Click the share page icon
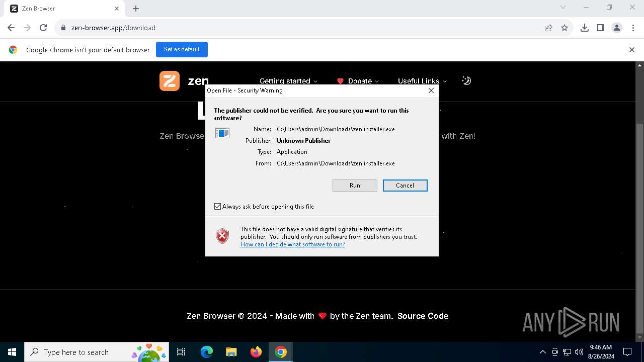644x362 pixels. [x=548, y=28]
